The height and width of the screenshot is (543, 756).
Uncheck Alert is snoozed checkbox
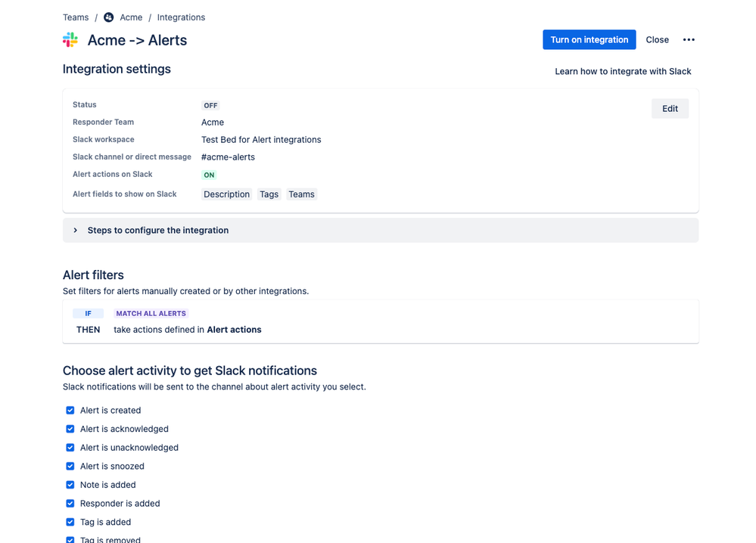pos(70,466)
